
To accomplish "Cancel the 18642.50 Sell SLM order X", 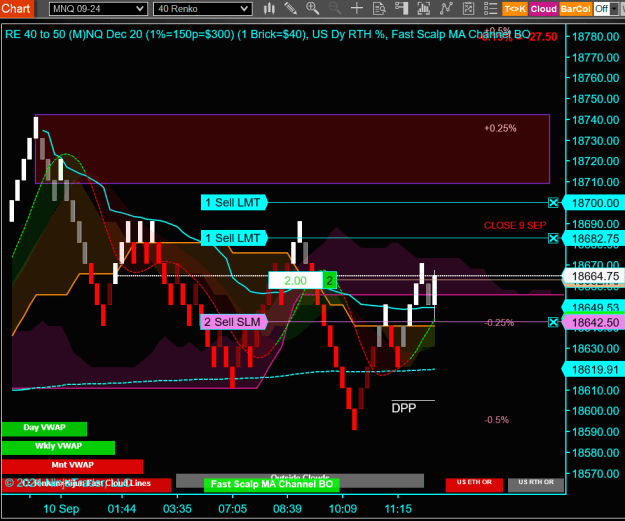I will coord(553,322).
